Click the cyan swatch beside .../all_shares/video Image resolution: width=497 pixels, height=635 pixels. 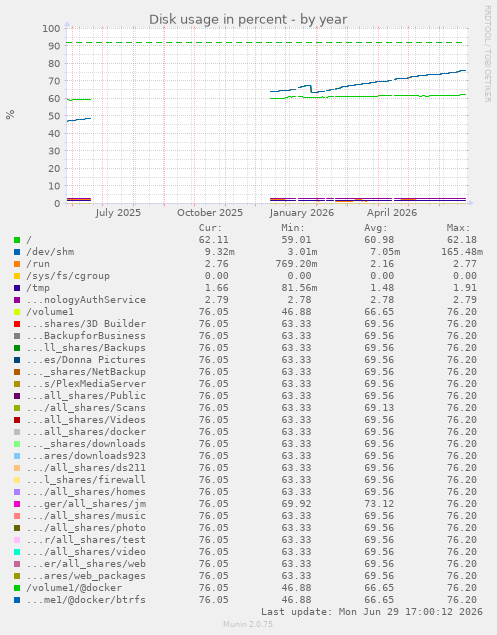(17, 552)
